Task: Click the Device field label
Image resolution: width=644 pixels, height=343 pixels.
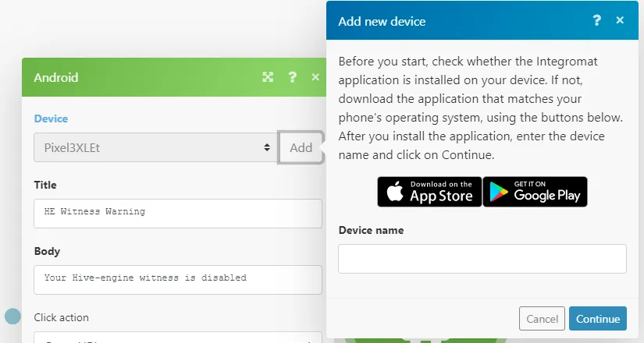Action: [x=51, y=118]
